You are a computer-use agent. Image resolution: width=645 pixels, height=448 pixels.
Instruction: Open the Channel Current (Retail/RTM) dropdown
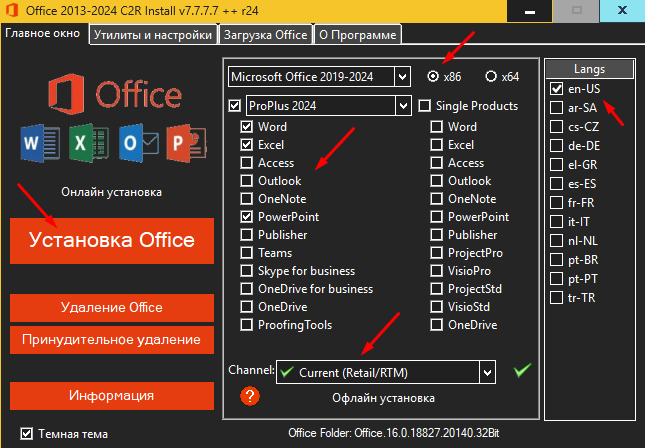click(487, 373)
